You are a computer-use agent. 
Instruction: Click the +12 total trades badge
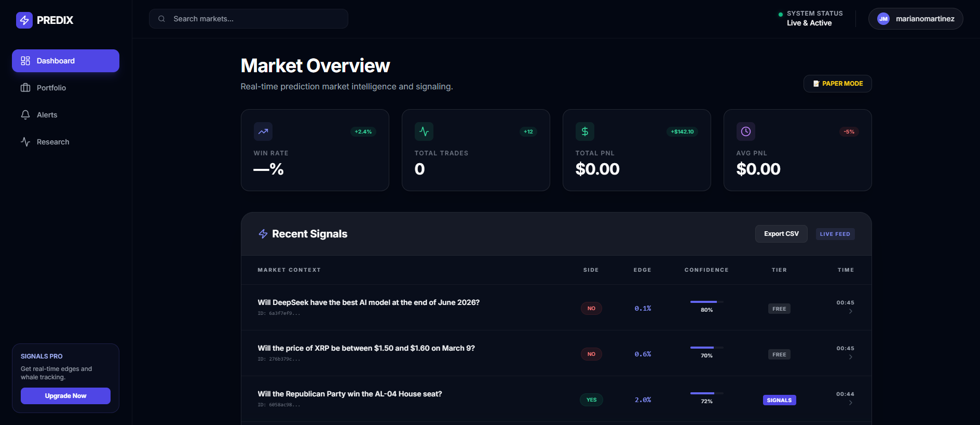click(528, 131)
